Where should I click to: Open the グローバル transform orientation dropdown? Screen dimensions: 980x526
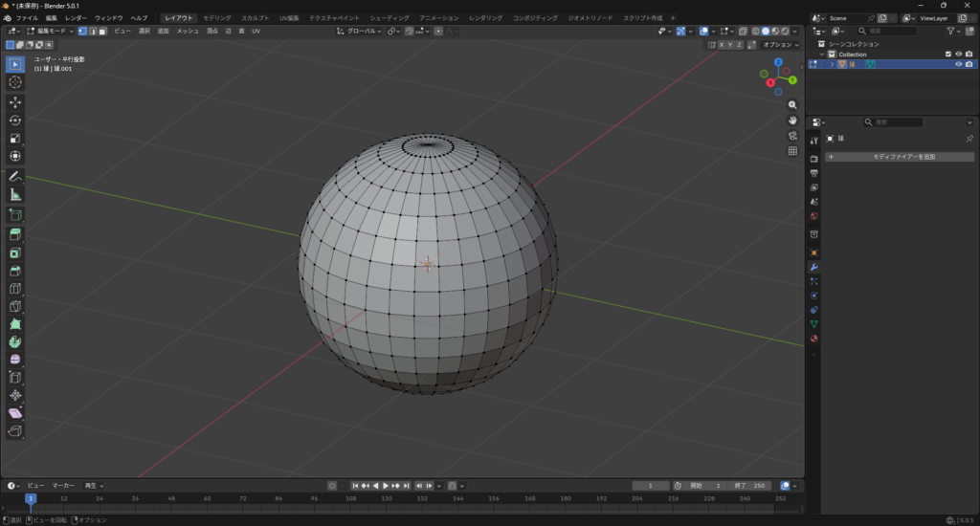click(360, 31)
